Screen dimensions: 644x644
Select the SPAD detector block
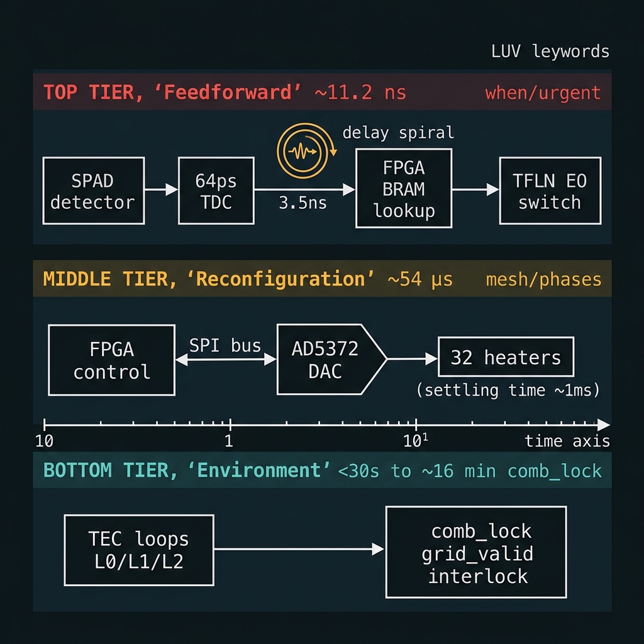[93, 191]
